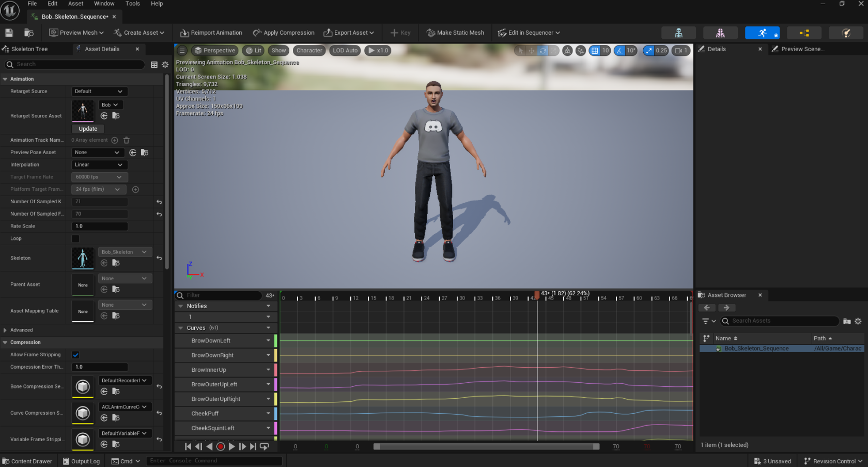Add element to Animation Track Names array
Screen dimensions: 868x467
point(115,140)
